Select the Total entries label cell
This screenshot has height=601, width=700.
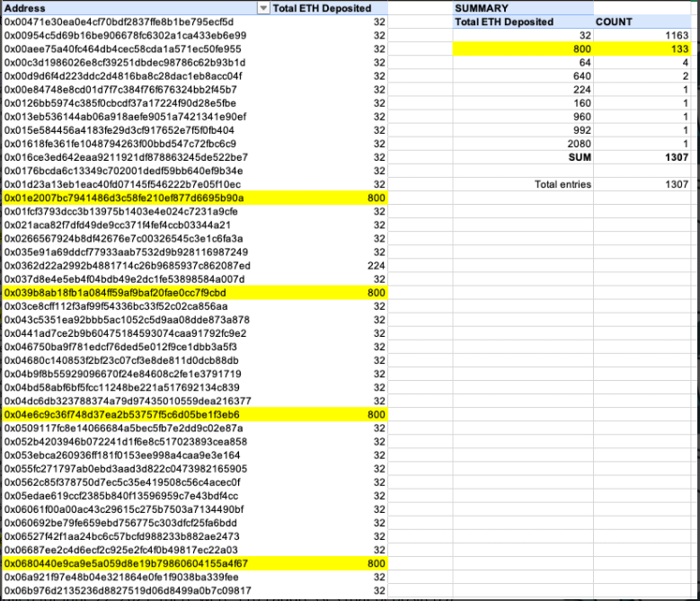click(x=523, y=184)
